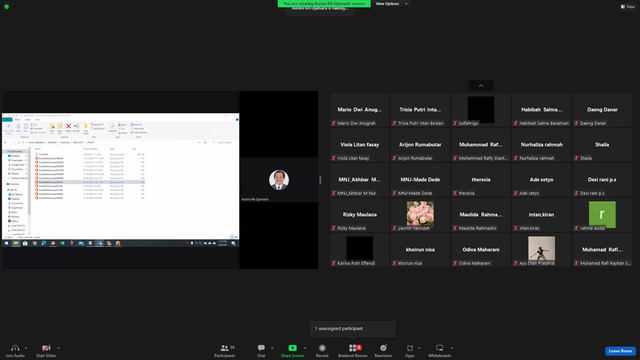Click the Join Audio headphone icon

[15, 348]
